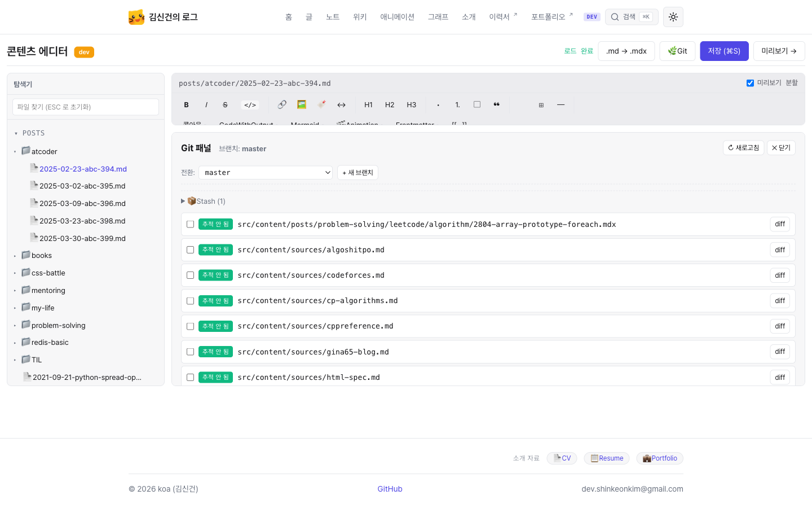Expand the TIL folder
812x508 pixels.
(x=28, y=360)
